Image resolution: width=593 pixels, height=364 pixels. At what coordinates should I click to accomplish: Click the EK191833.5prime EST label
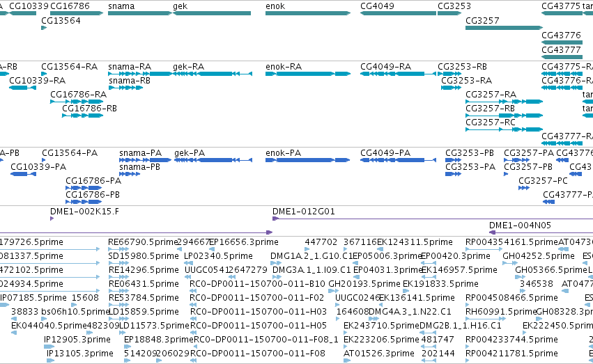coord(440,284)
